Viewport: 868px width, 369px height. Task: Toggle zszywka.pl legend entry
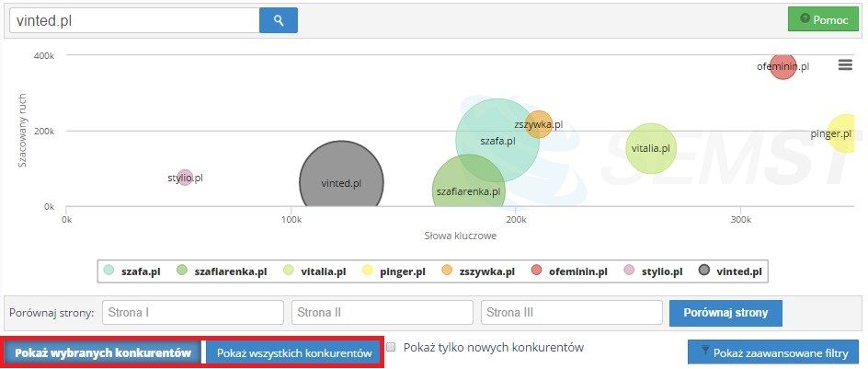478,271
